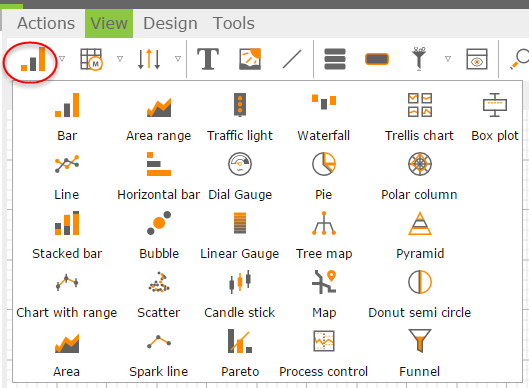
Task: Open the Actions menu tab
Action: [x=46, y=23]
